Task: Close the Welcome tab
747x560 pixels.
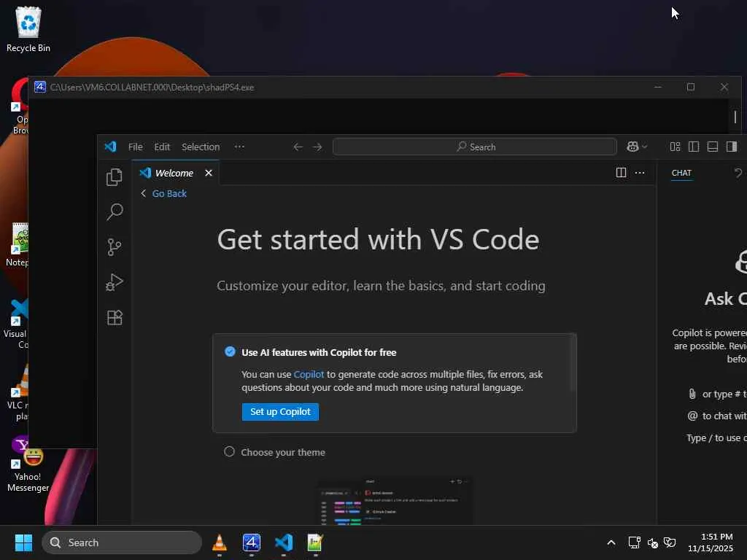Action: [208, 173]
